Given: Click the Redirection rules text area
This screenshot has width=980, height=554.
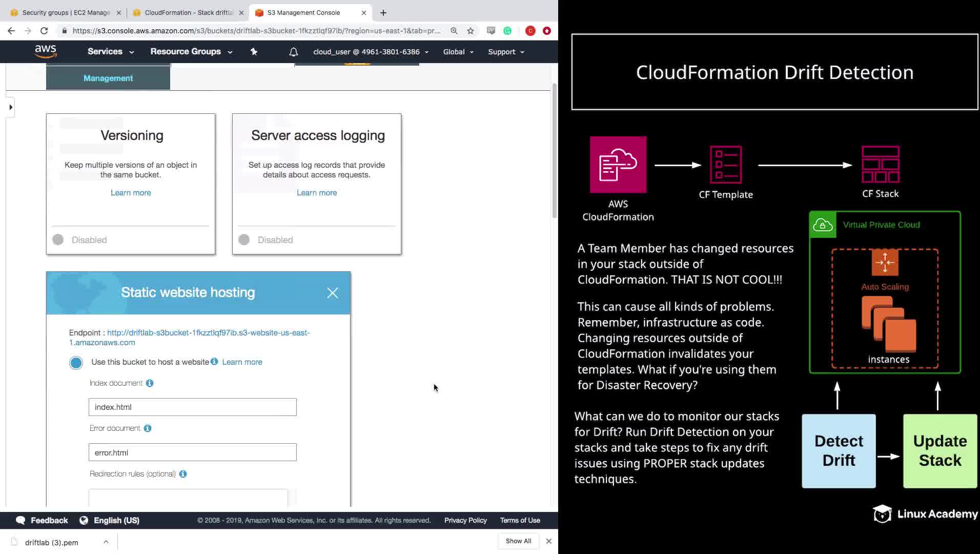Looking at the screenshot, I should [x=188, y=498].
